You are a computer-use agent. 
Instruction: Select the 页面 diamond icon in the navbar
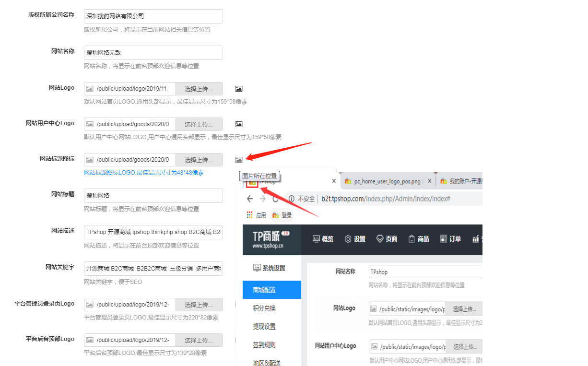pos(380,238)
